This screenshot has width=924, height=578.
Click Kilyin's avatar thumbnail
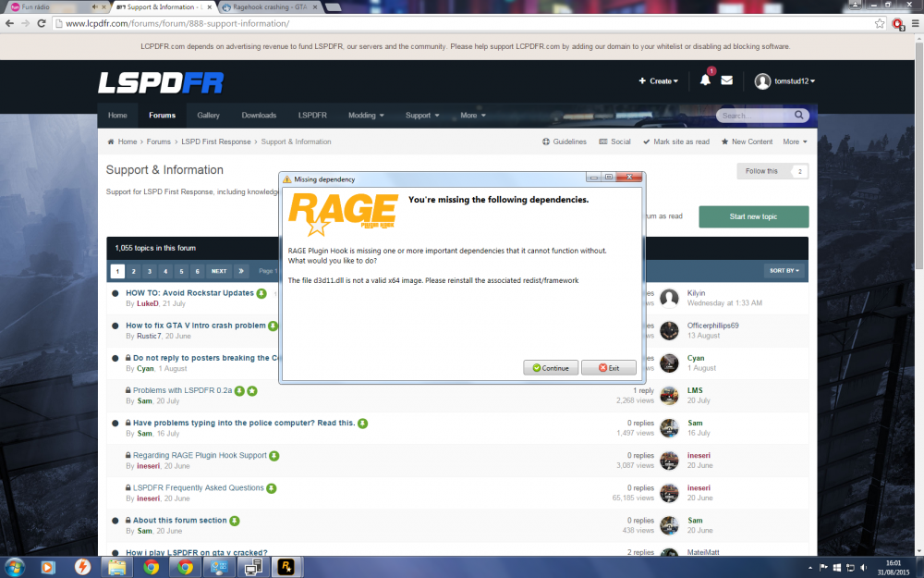(669, 298)
